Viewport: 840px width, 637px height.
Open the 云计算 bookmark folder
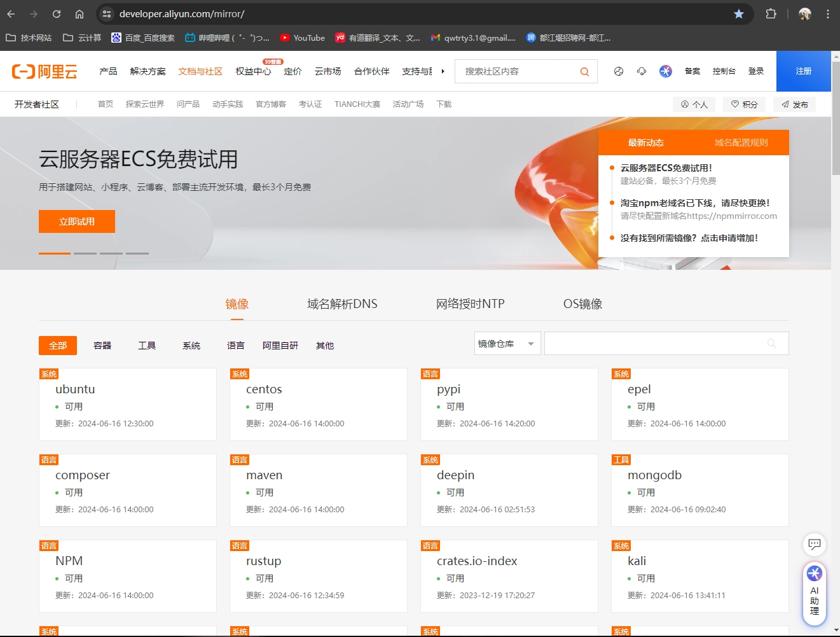[x=82, y=38]
